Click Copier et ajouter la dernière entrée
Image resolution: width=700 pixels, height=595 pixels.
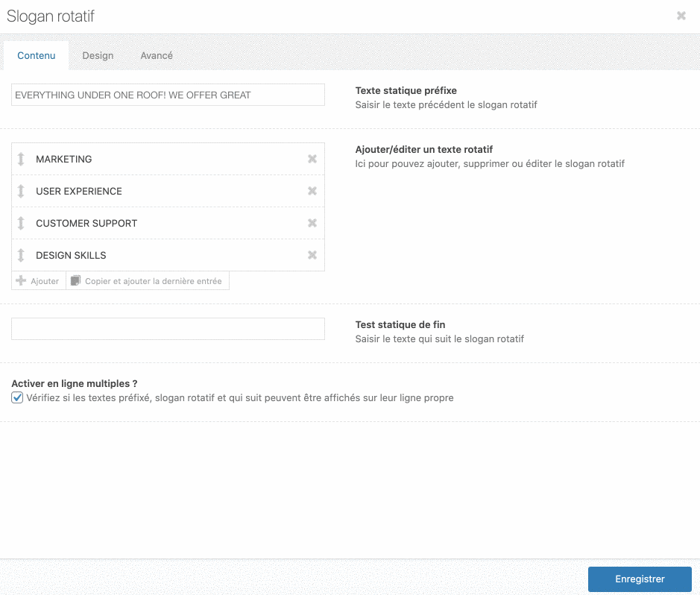pos(147,281)
